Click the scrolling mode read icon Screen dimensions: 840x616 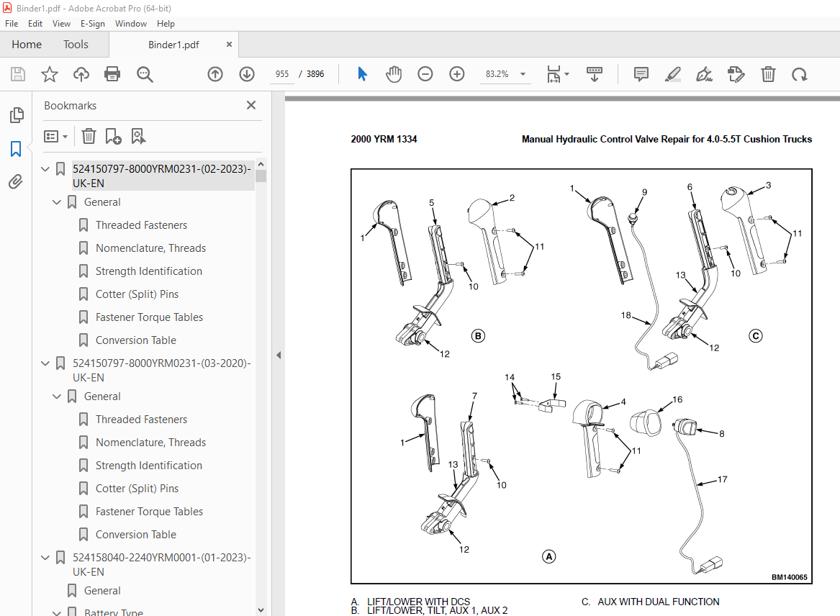pos(594,74)
